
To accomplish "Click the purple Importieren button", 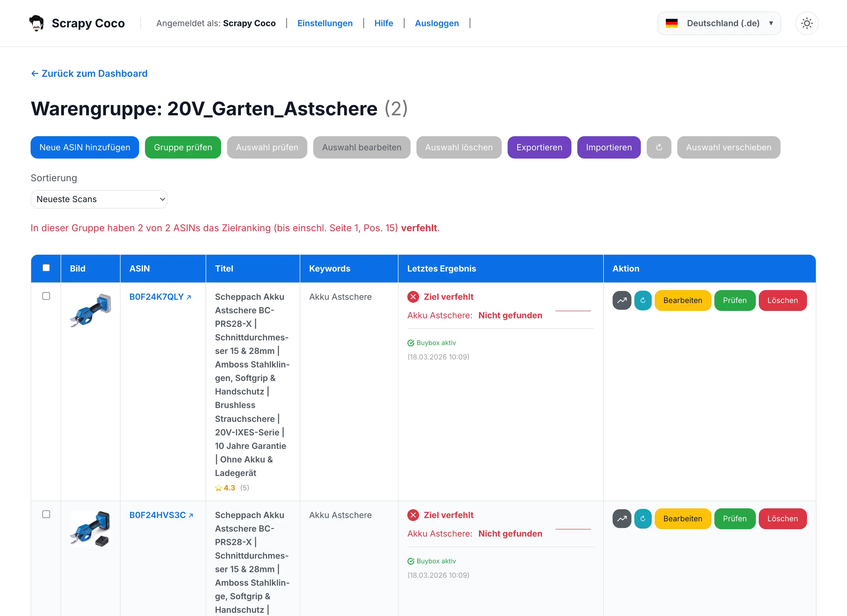I will pyautogui.click(x=609, y=147).
